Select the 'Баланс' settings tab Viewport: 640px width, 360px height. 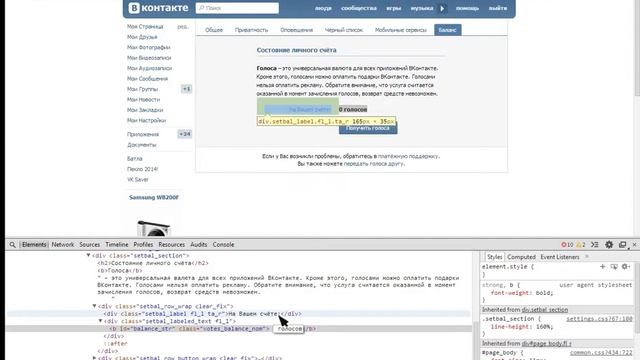point(448,30)
